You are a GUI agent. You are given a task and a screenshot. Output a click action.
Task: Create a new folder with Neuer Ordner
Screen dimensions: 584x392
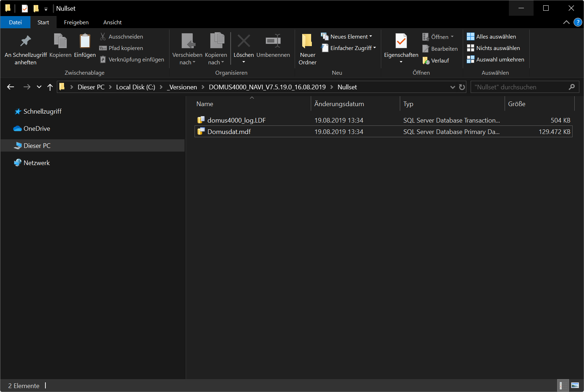[308, 49]
